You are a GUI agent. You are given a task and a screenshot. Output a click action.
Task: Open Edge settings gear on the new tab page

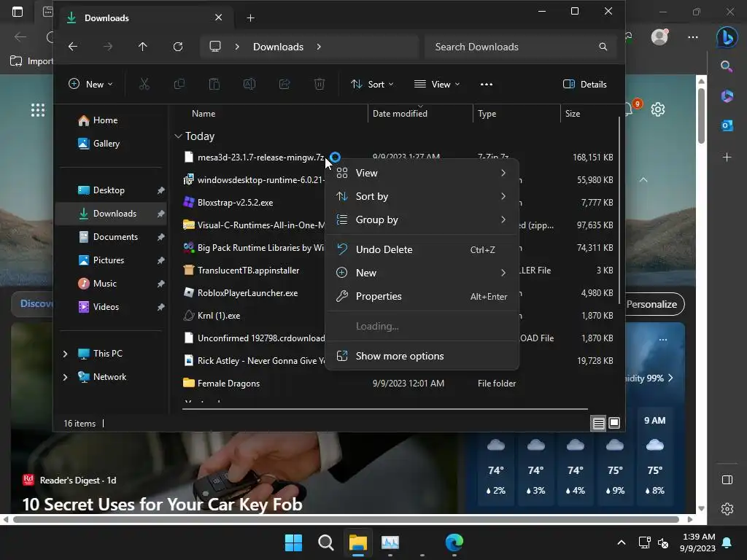pos(658,109)
